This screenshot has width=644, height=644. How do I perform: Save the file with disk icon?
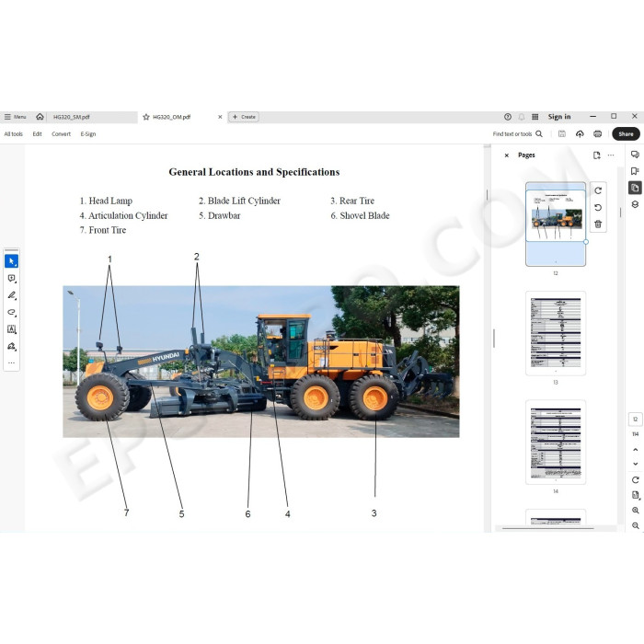click(x=562, y=134)
